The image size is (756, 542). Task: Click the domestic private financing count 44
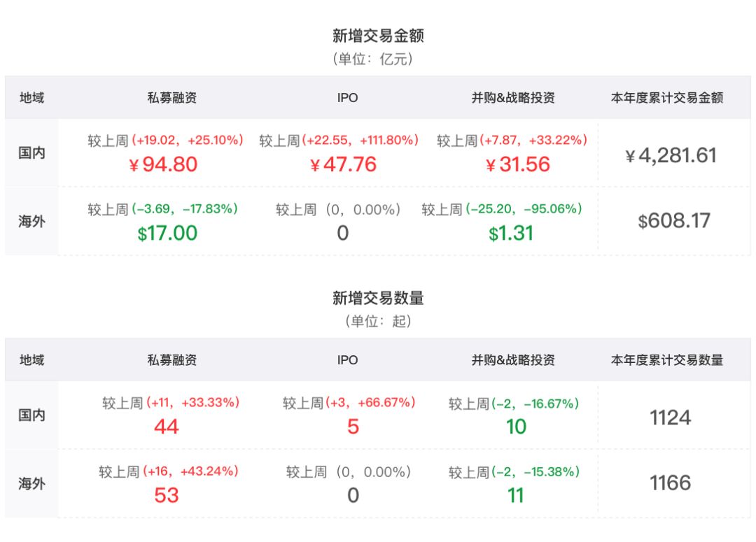[x=167, y=426]
